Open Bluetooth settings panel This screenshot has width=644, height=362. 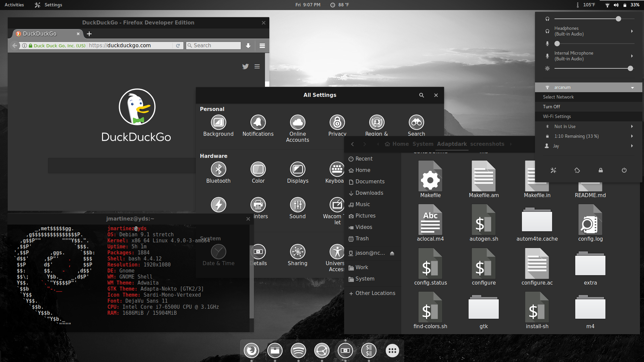[218, 173]
